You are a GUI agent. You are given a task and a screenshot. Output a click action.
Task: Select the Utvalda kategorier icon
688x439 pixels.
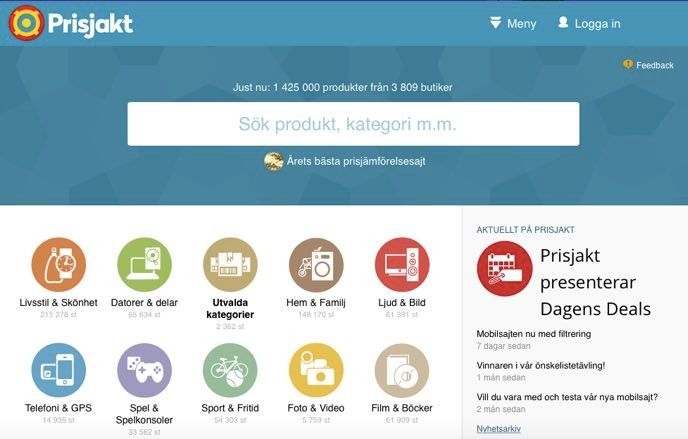coord(230,265)
